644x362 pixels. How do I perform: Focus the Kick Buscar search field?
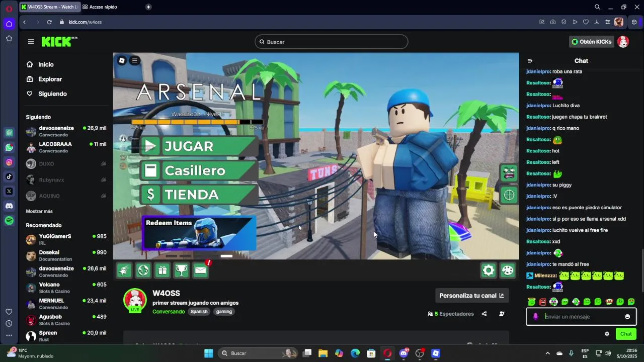coord(331,42)
